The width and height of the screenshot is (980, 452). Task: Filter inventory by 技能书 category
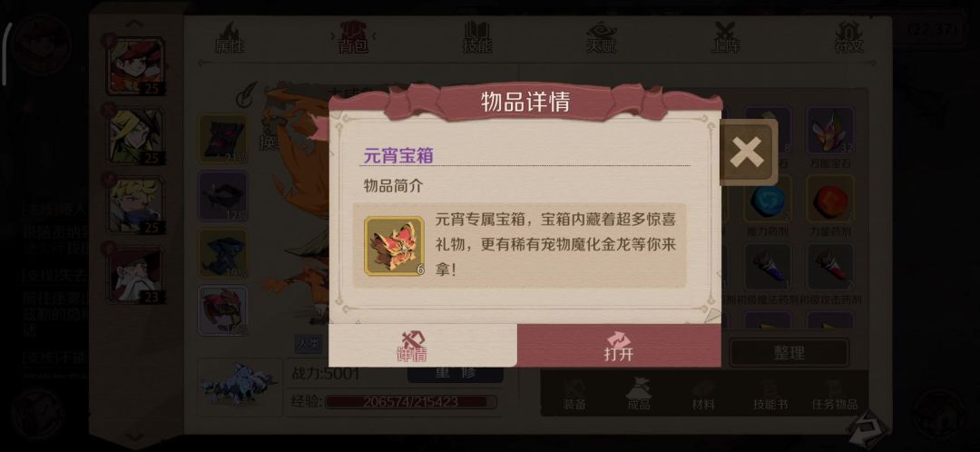[769, 395]
